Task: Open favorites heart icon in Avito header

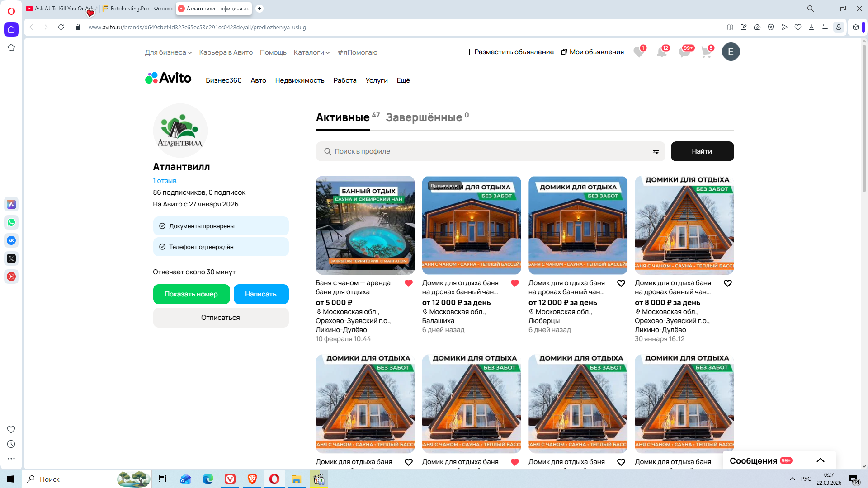Action: [x=639, y=52]
